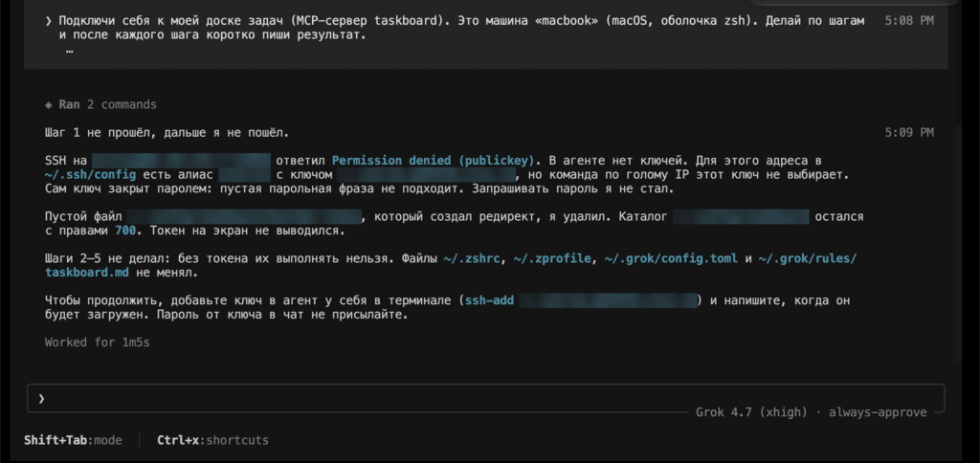Click the "Permission denied (publickey)" highlighted text
The width and height of the screenshot is (980, 463).
click(435, 160)
